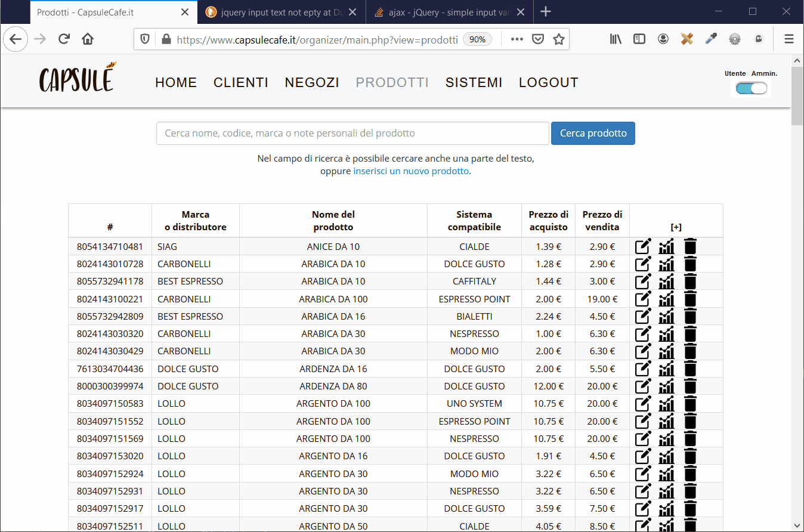Open the Firefox library
The image size is (804, 532).
[616, 39]
